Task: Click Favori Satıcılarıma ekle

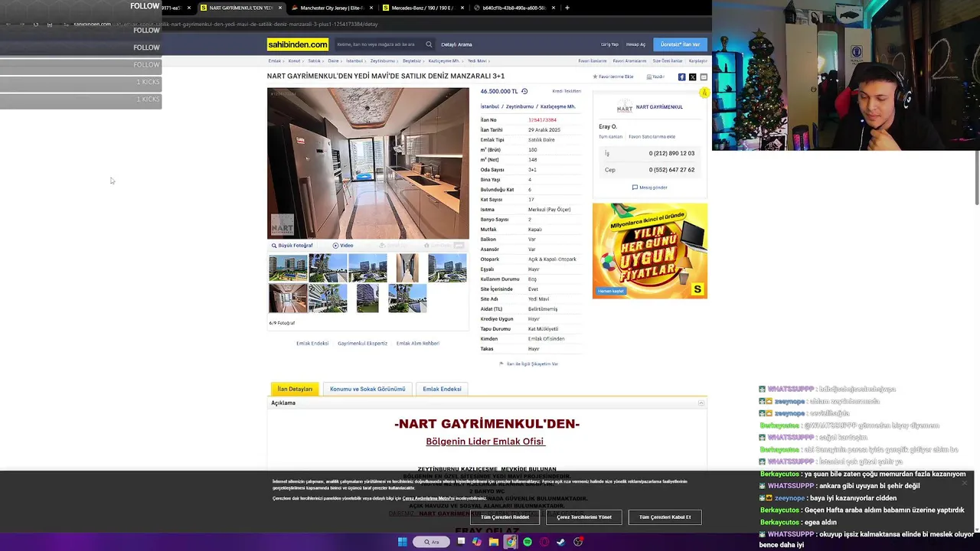Action: 652,137
